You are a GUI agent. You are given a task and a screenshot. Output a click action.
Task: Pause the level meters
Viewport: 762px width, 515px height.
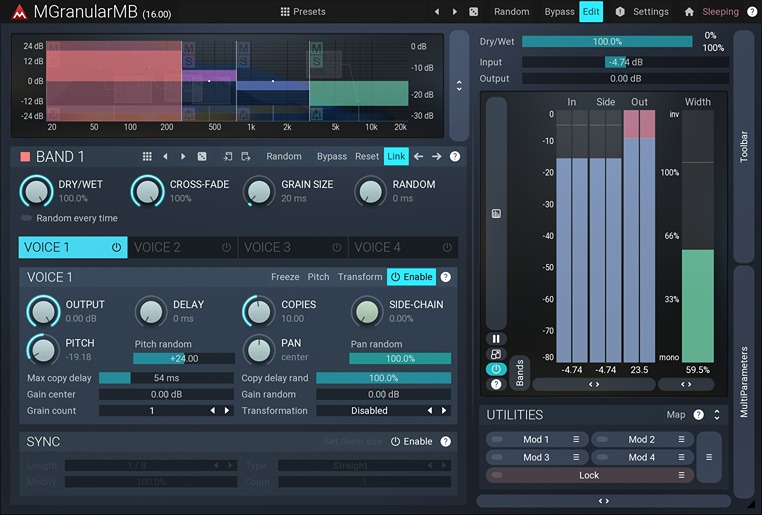point(496,339)
